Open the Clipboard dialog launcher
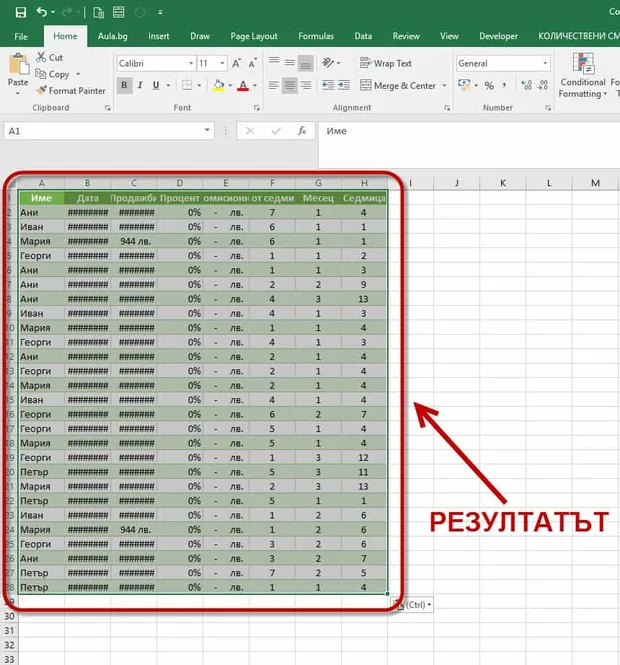Viewport: 620px width, 665px height. (108, 108)
